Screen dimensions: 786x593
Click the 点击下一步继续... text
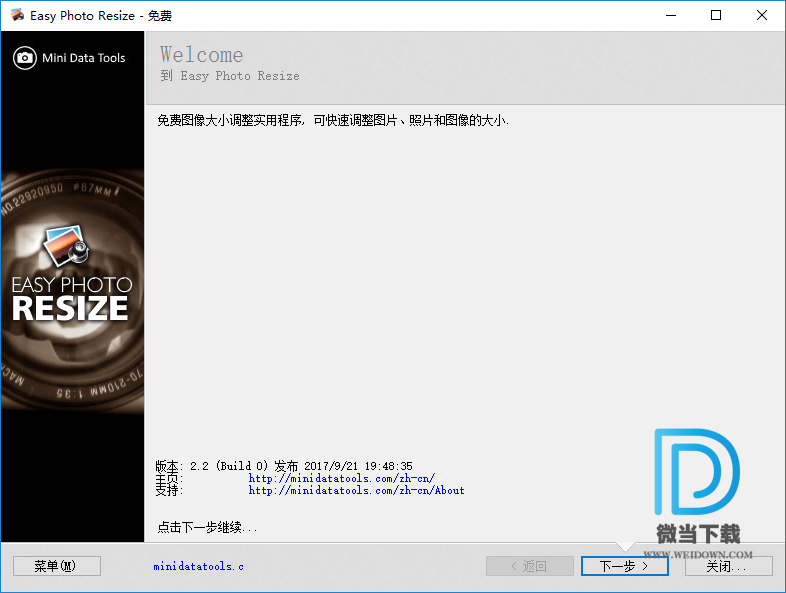207,527
